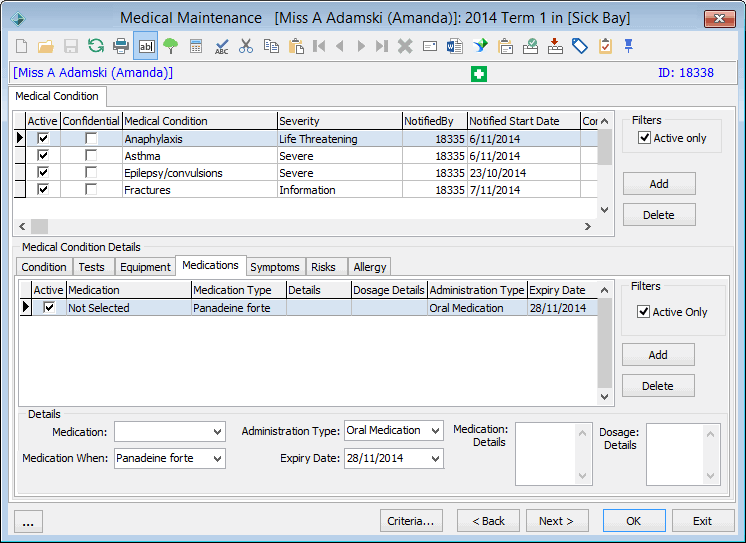The width and height of the screenshot is (746, 543).
Task: Tick Confidential checkbox for Asthma
Action: [91, 156]
